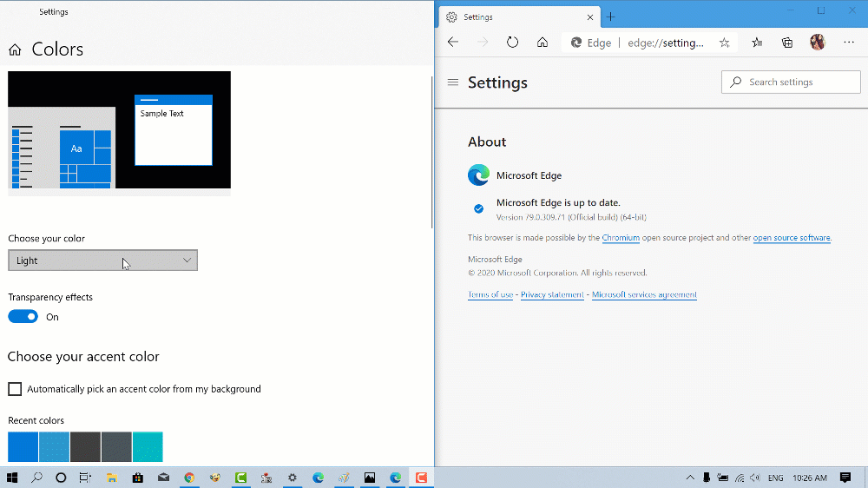Open the Choose your color dropdown

pos(103,260)
